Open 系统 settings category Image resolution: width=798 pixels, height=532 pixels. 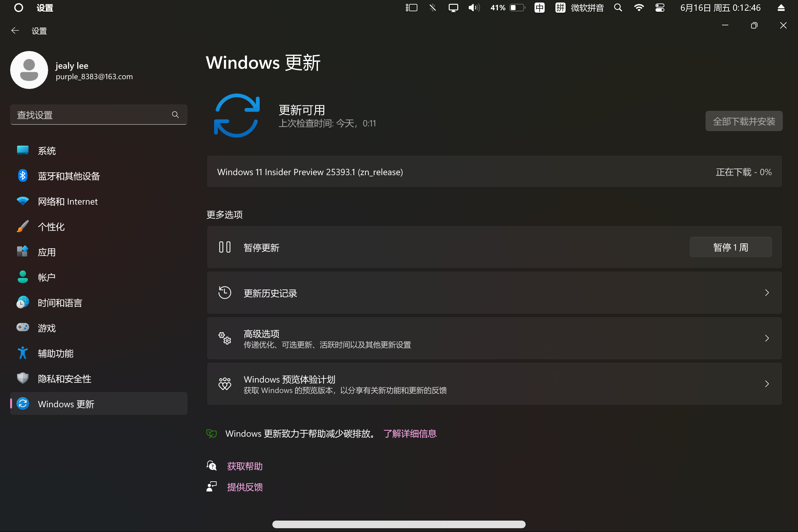pos(99,151)
